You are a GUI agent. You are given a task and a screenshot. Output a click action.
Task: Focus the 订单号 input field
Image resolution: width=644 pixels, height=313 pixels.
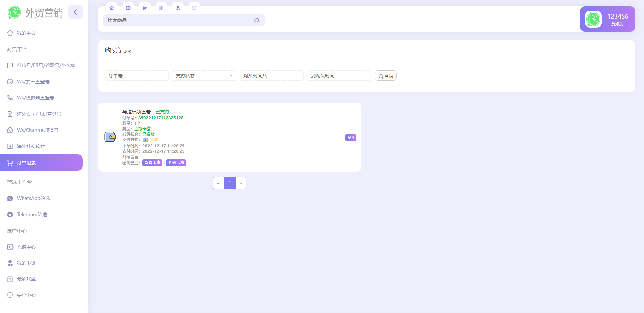(x=136, y=76)
